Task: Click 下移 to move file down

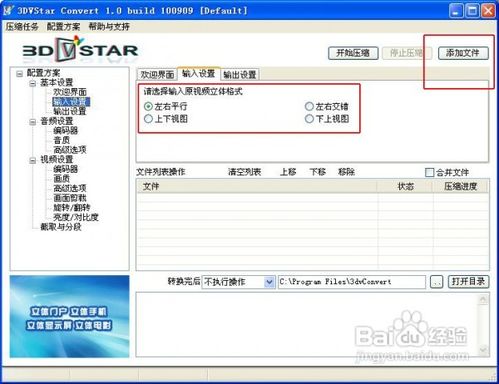Action: click(x=317, y=172)
